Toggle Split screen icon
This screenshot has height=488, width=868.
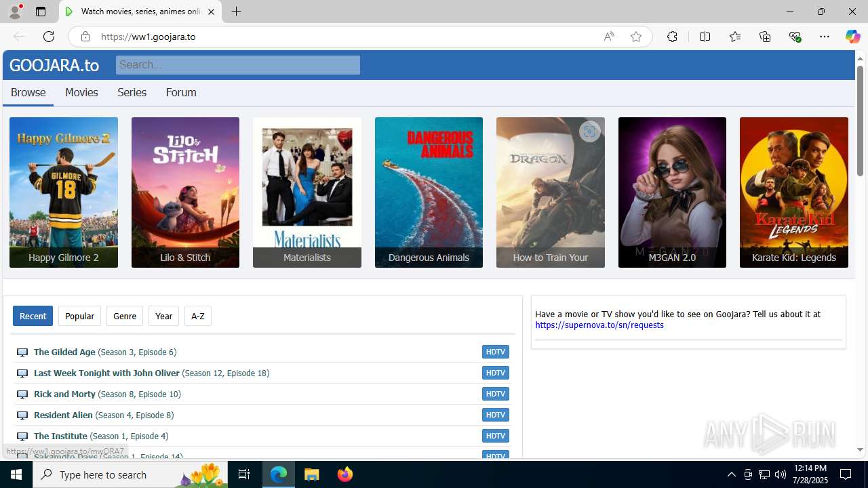point(705,37)
